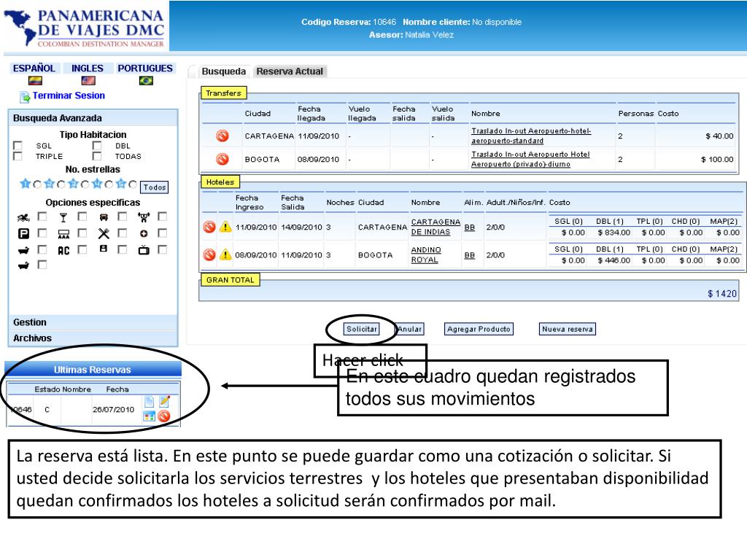Click the warning triangle on BOGOTA hotel row
747x560 pixels.
[x=225, y=254]
